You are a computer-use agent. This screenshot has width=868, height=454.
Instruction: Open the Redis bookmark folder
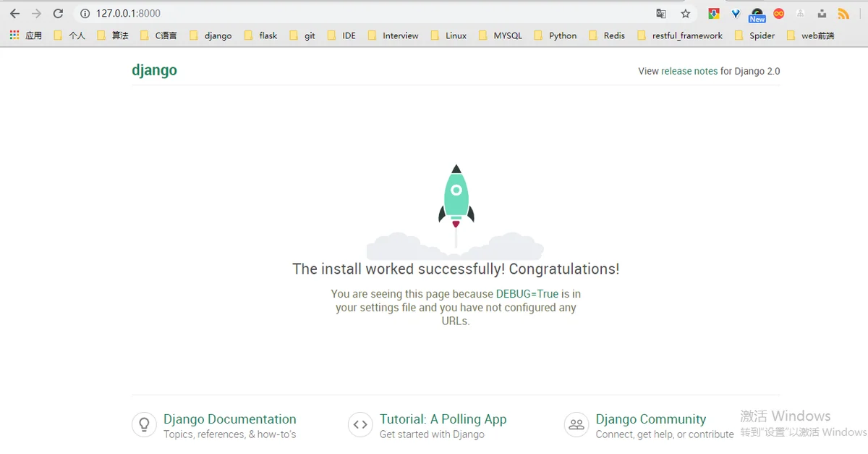[607, 35]
